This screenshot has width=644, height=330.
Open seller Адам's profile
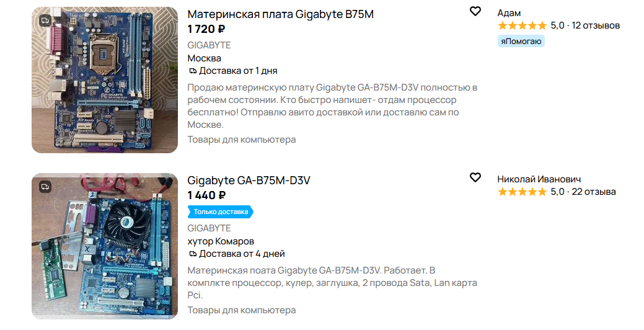(x=509, y=13)
